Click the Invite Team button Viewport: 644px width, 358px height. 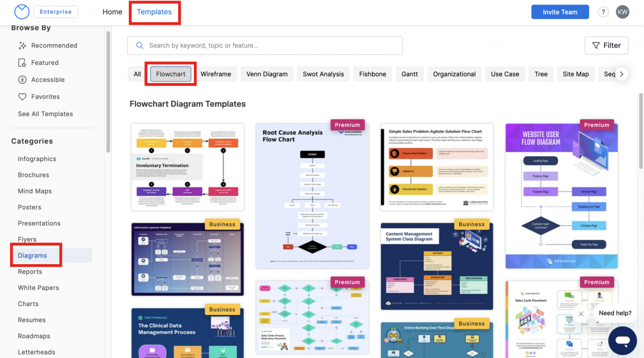tap(560, 12)
